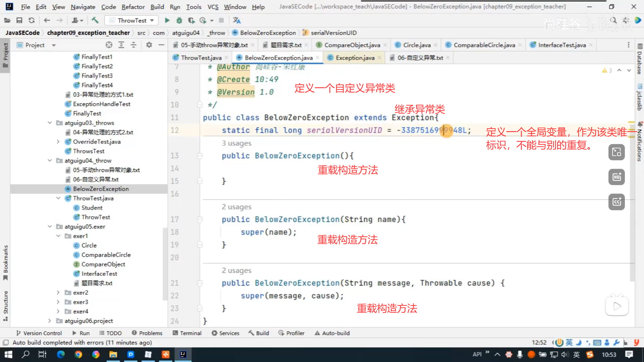Toggle the Project side tab
This screenshot has height=362, width=644.
click(x=5, y=55)
